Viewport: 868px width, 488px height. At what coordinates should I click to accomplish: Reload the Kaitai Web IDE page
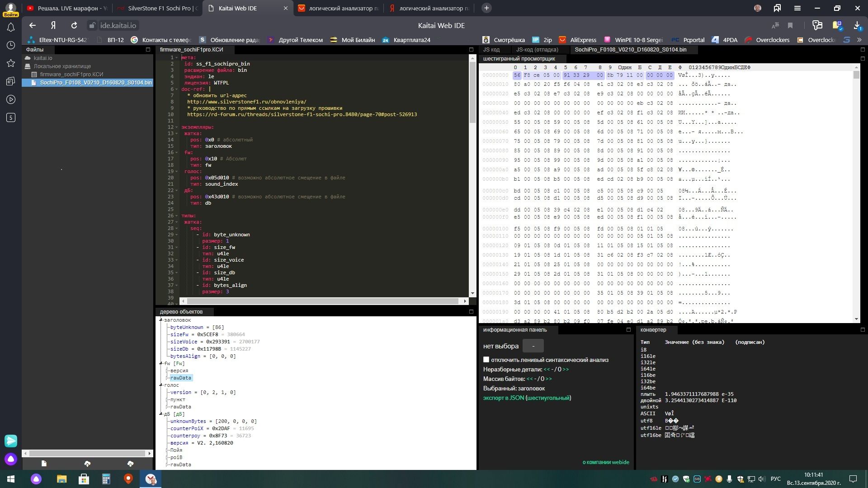click(74, 26)
